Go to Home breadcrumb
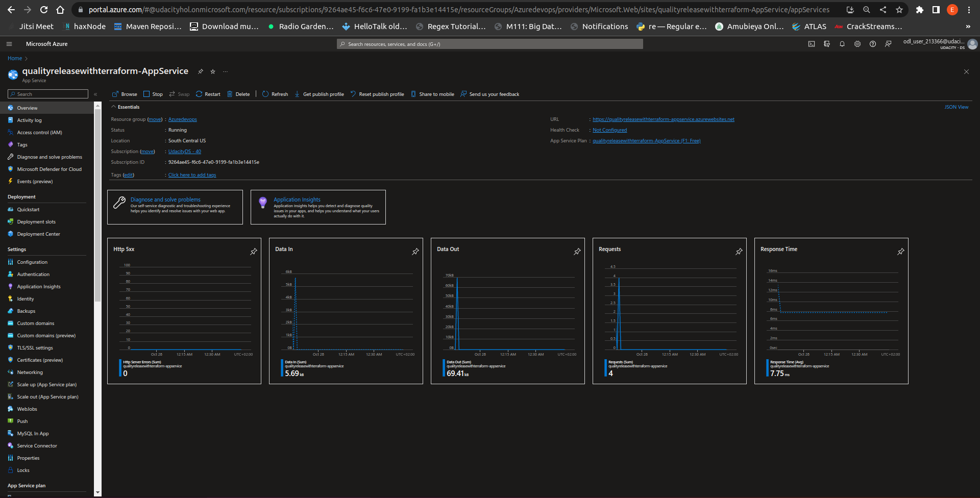This screenshot has width=980, height=498. pyautogui.click(x=15, y=58)
